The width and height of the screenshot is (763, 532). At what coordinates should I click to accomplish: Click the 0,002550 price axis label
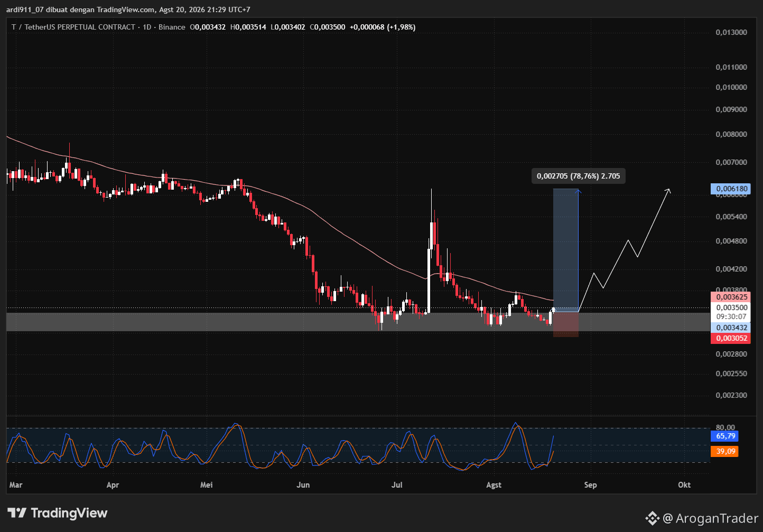[731, 374]
